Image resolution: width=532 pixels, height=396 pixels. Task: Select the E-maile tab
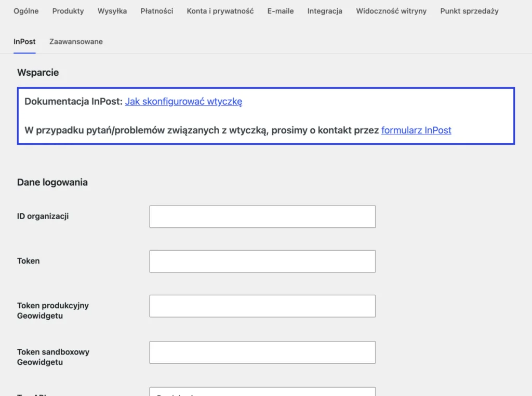click(281, 11)
